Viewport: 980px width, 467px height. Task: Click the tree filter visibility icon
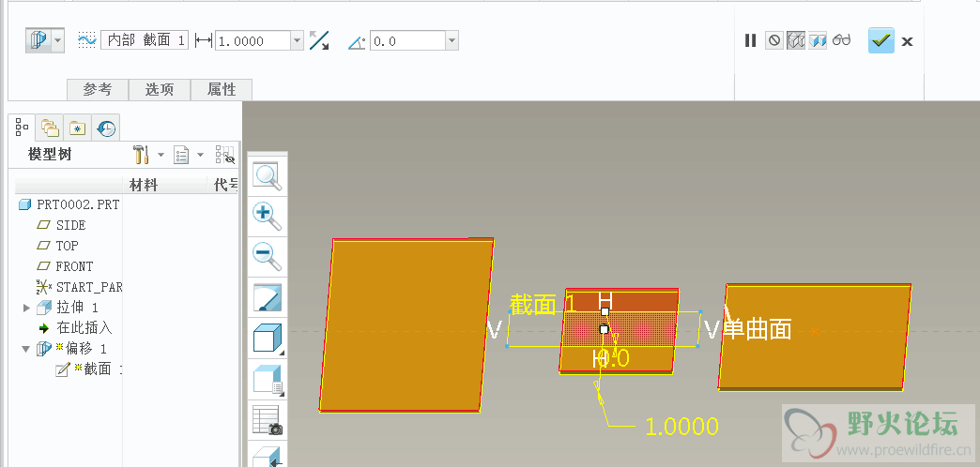click(225, 155)
